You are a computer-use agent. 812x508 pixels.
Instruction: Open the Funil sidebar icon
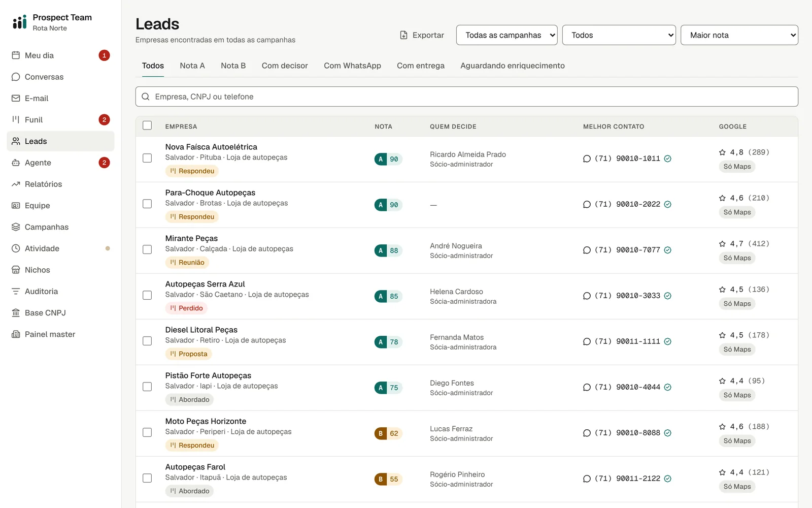pos(16,119)
